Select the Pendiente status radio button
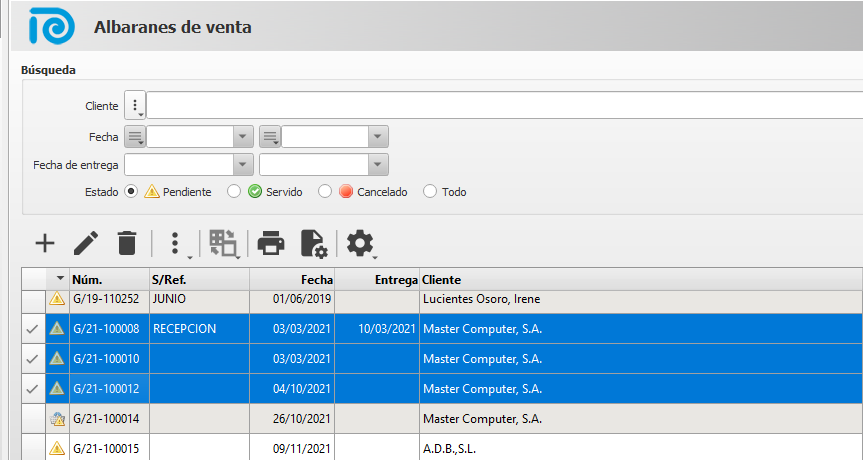 point(131,192)
